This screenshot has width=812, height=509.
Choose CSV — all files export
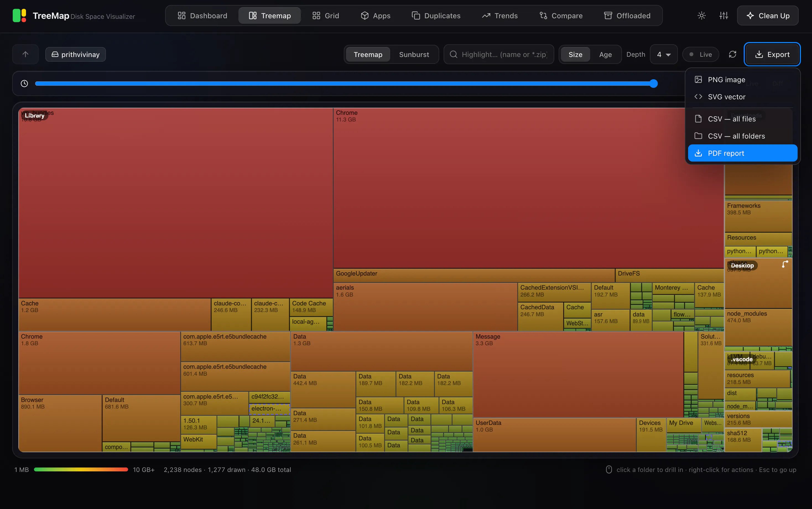click(x=742, y=119)
